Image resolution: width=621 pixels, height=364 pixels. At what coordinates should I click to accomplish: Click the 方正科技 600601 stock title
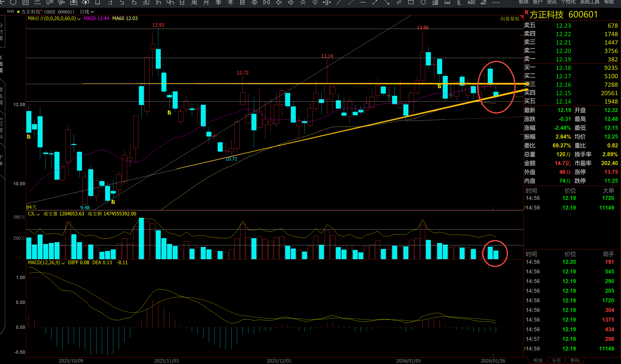(x=563, y=15)
